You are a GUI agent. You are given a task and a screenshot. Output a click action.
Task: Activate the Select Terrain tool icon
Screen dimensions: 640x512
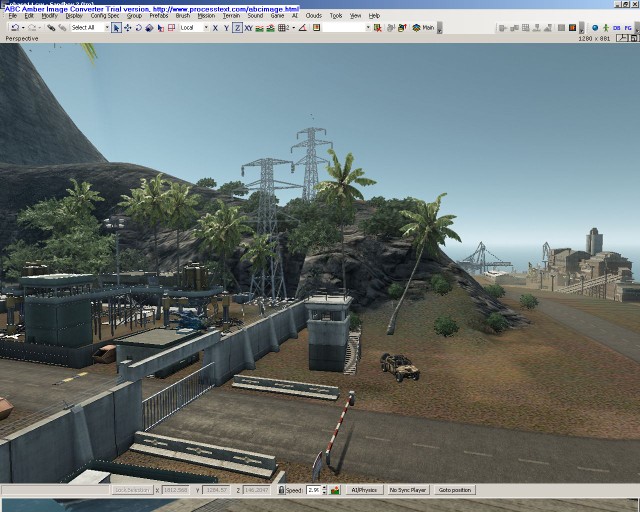[x=161, y=28]
